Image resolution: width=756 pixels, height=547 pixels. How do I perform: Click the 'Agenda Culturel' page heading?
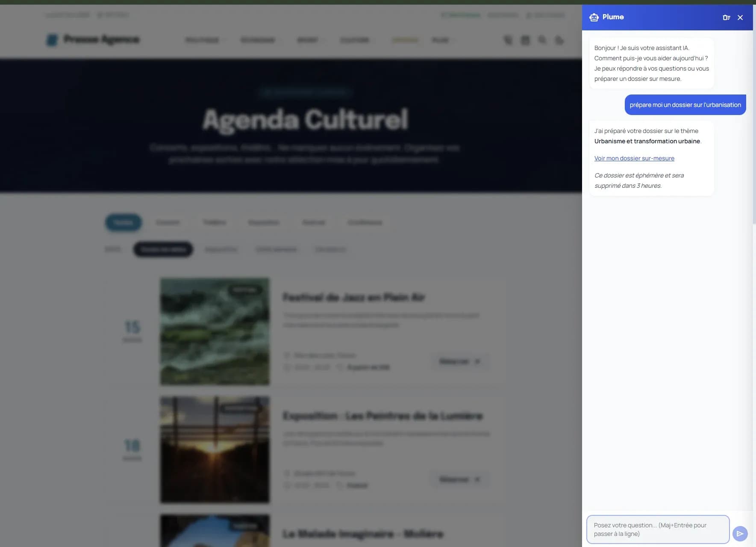click(x=305, y=119)
